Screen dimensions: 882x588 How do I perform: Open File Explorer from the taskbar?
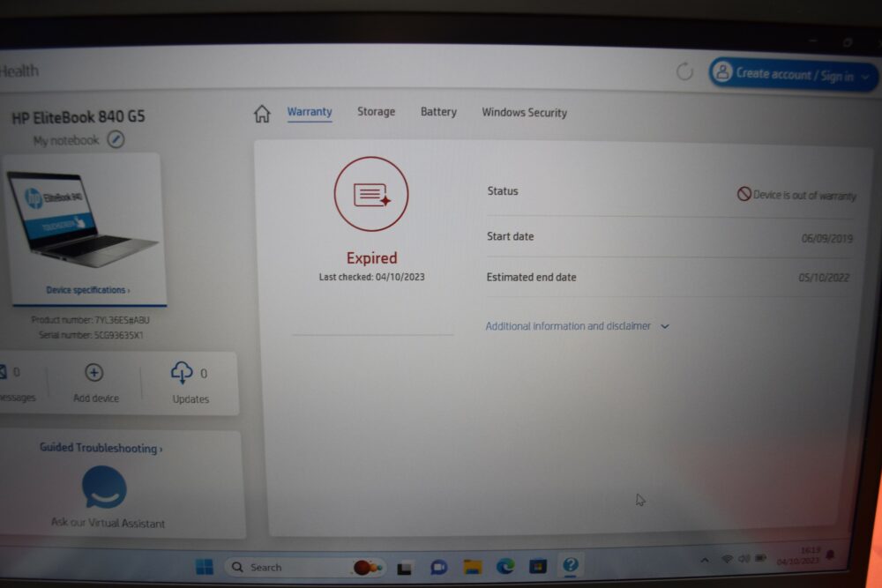pos(473,567)
